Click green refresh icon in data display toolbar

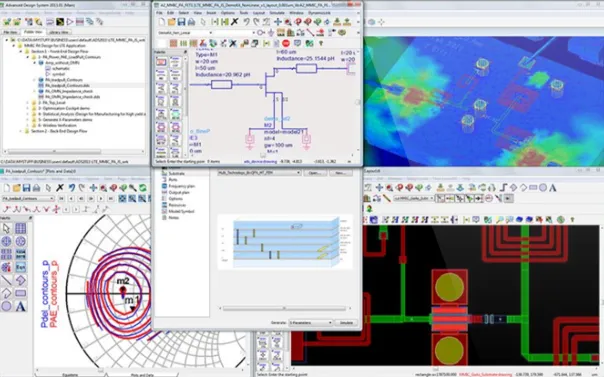[143, 188]
